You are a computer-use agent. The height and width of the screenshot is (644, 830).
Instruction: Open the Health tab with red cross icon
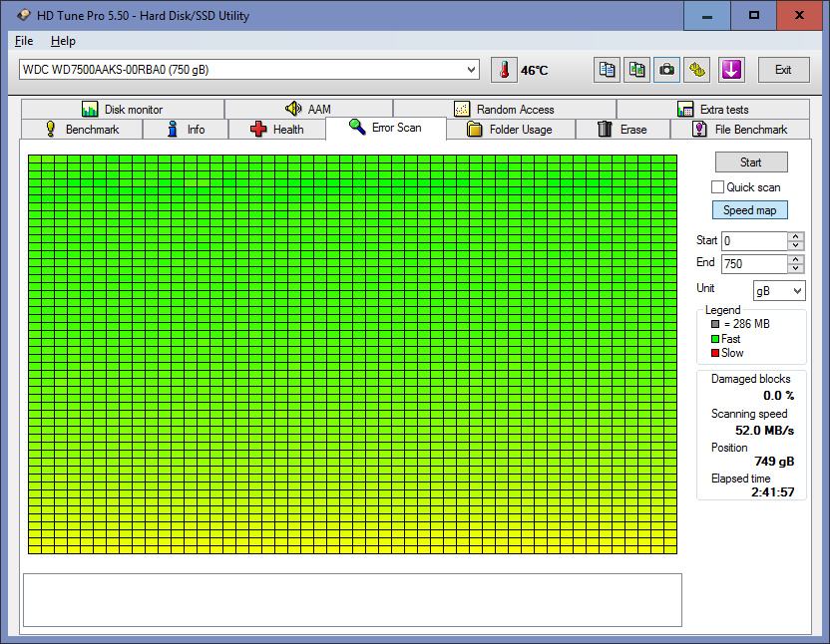pos(276,130)
